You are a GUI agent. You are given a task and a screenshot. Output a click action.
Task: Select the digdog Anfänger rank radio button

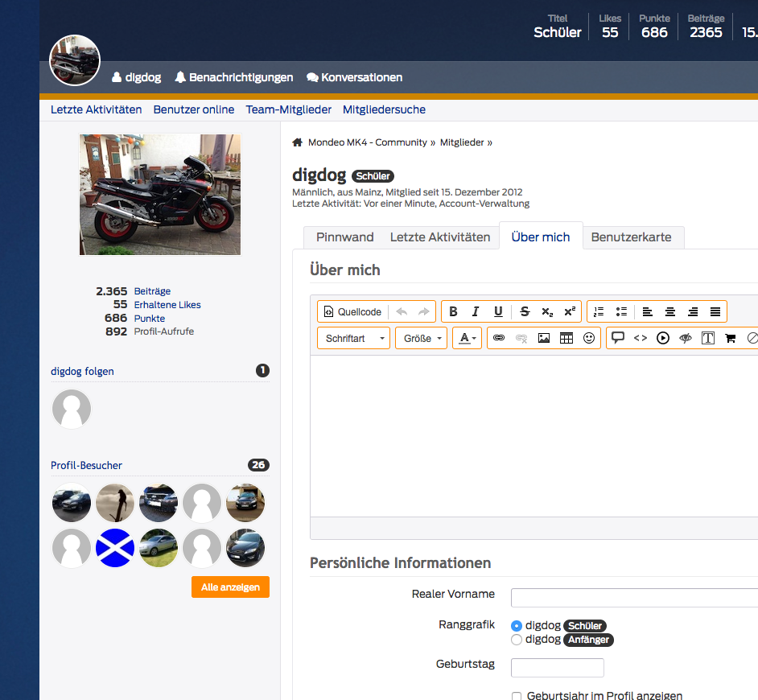coord(517,640)
